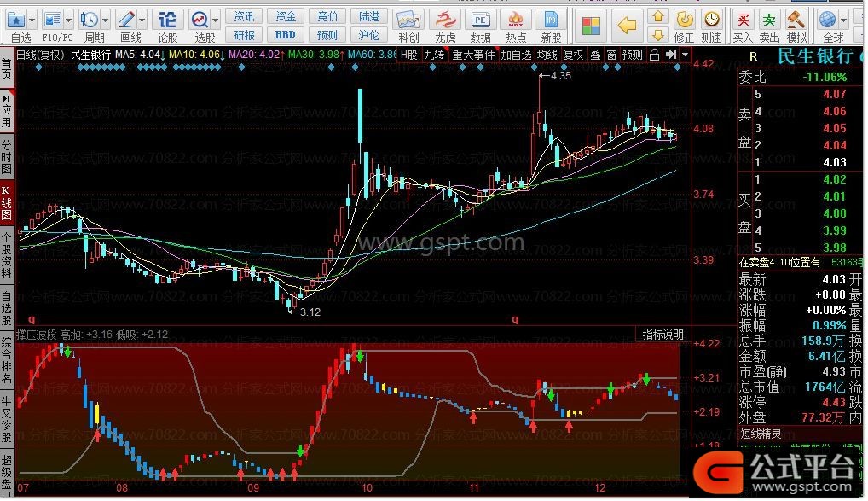Open the 新股 IPO icon
Viewport: 868px width, 501px height.
(x=551, y=20)
